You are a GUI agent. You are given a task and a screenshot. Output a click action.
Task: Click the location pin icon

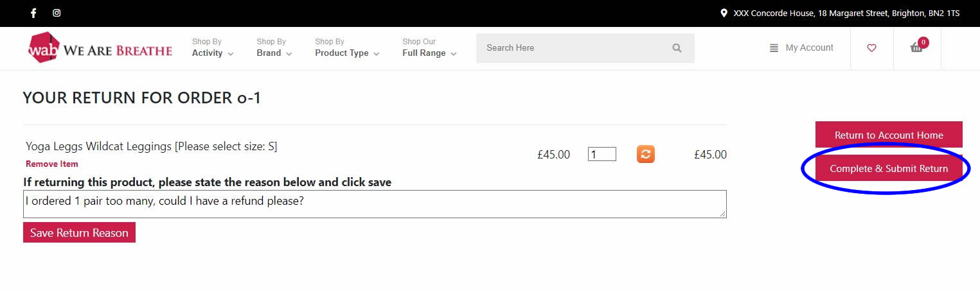[724, 13]
